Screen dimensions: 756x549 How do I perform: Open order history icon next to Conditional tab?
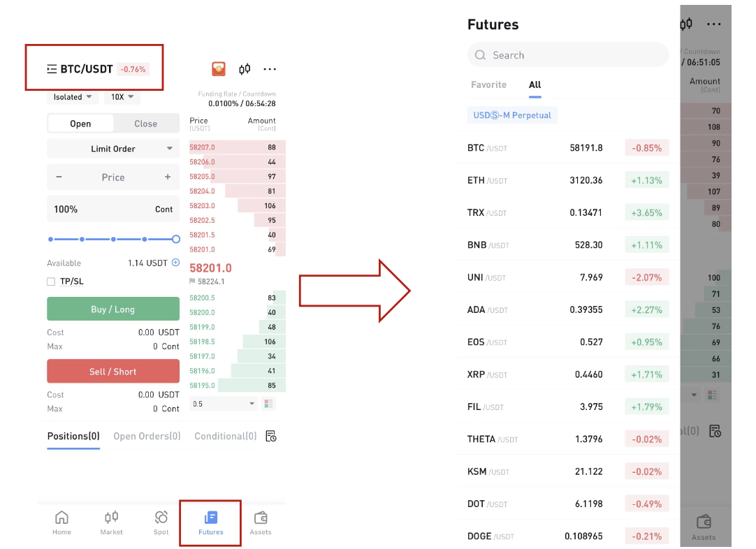[x=271, y=437]
